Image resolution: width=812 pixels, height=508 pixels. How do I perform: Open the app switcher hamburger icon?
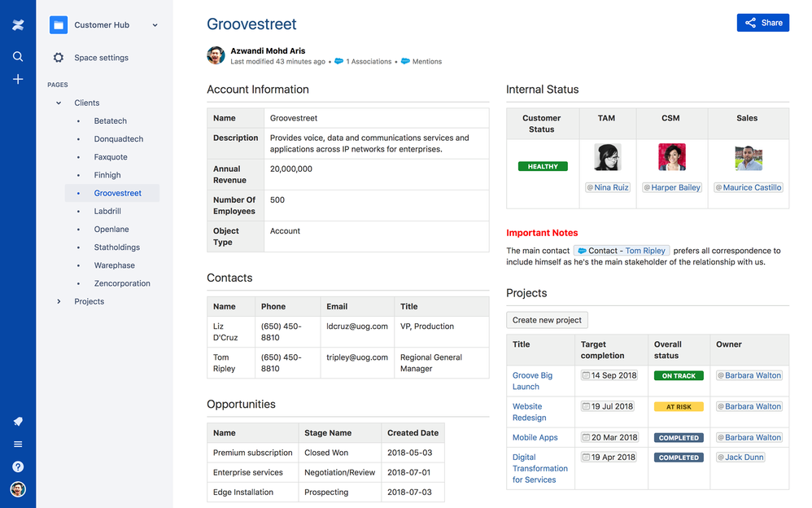[x=18, y=444]
